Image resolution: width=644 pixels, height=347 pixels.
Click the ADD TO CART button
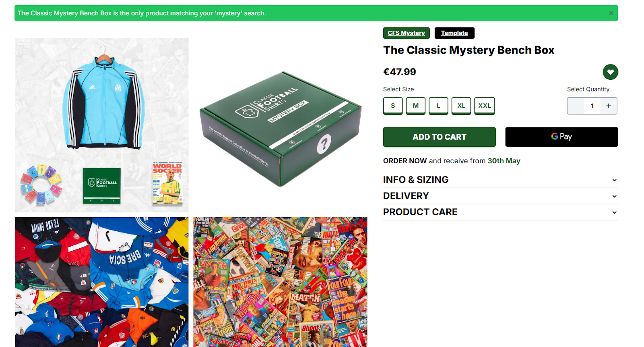439,137
